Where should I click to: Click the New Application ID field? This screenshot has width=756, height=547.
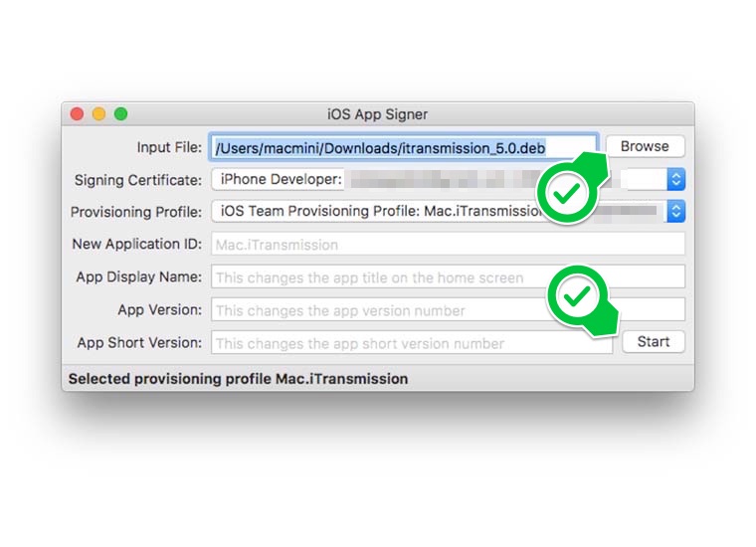[x=448, y=245]
